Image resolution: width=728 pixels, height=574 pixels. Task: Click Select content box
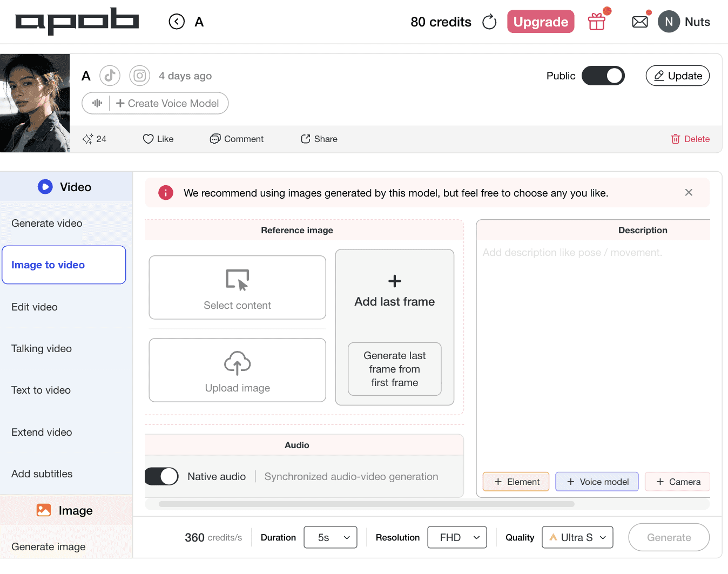tap(238, 287)
